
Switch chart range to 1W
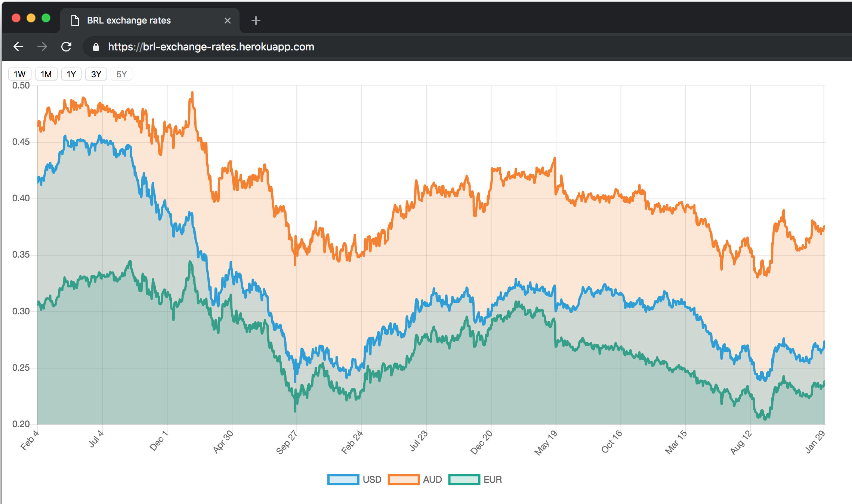pos(19,74)
